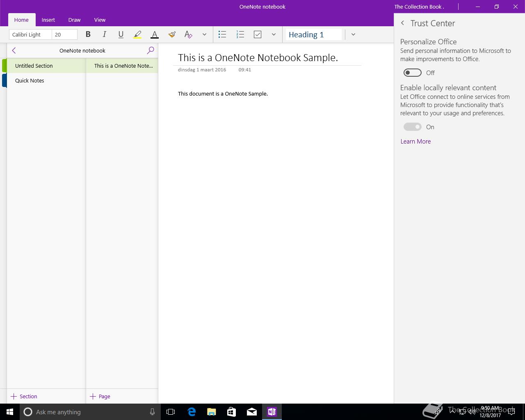Expand the styles gallery dropdown
Screen dimensions: 525x420
point(353,34)
